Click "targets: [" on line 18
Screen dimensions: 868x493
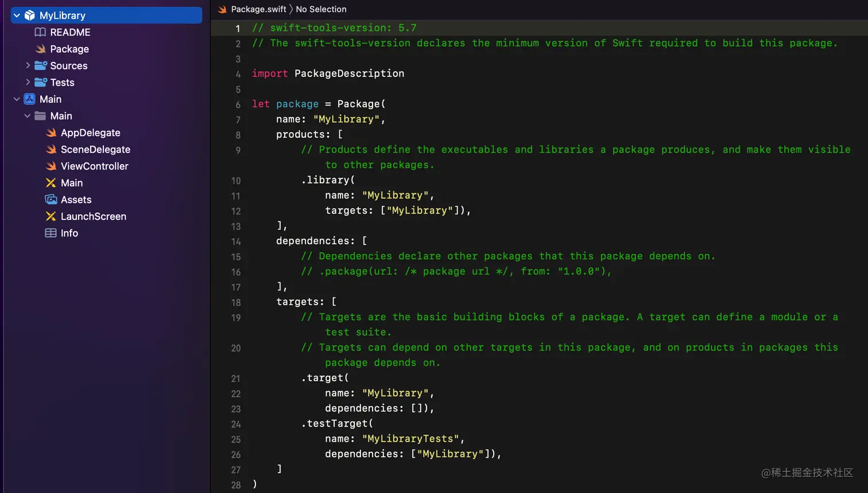click(x=307, y=302)
